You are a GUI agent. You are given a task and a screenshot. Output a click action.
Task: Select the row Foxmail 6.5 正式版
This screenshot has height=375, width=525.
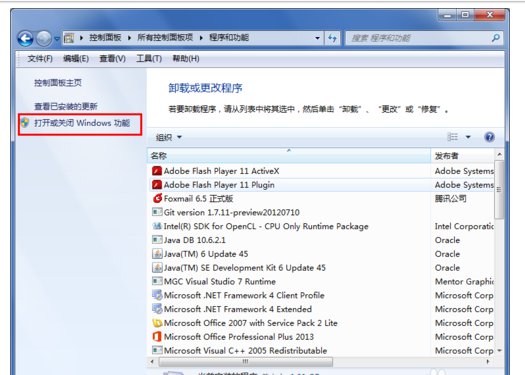click(321, 199)
